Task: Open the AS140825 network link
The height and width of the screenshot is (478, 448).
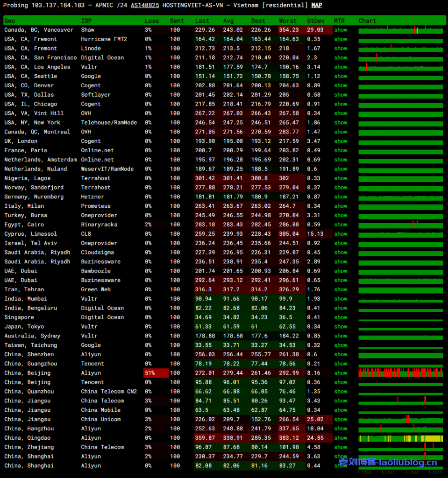Action: (x=145, y=6)
